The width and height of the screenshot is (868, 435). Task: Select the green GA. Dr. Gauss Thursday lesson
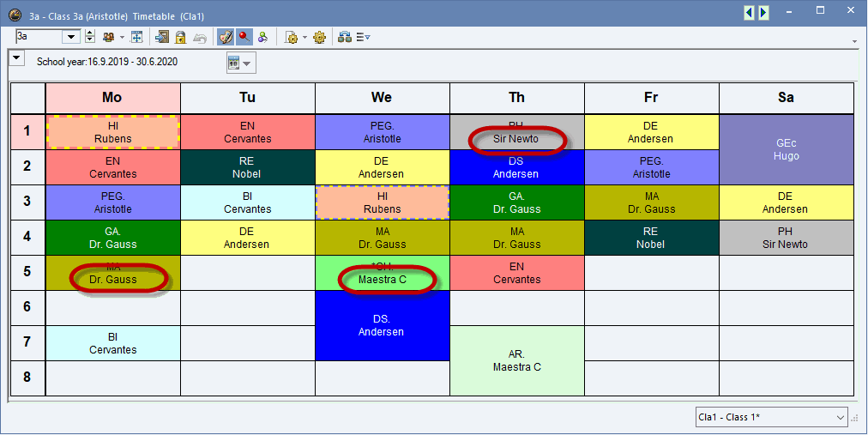click(x=517, y=202)
